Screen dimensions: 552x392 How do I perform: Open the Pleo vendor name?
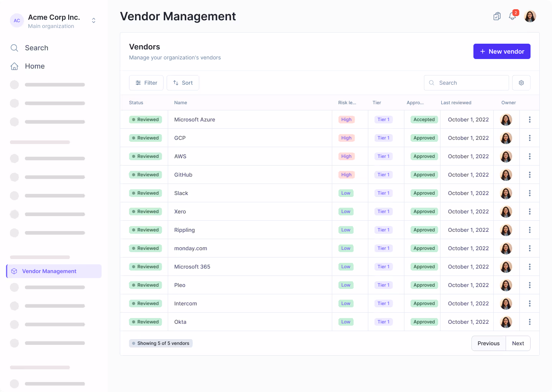[x=180, y=285]
